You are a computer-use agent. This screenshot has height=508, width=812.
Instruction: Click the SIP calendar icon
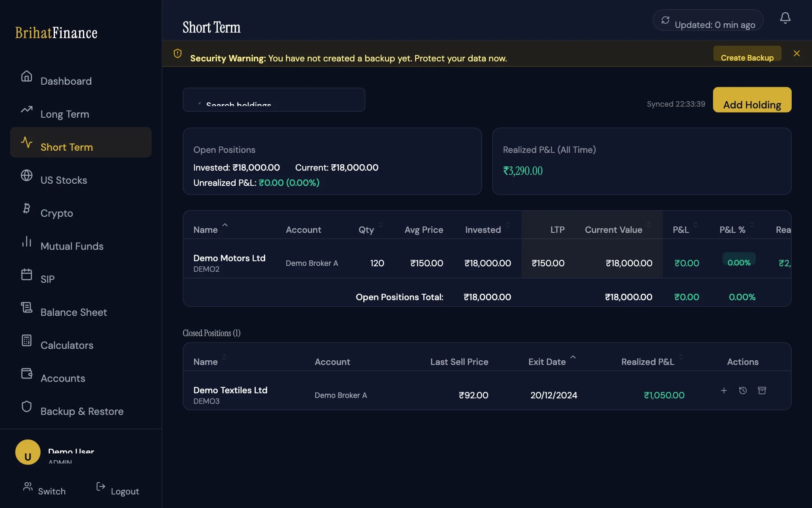click(27, 274)
